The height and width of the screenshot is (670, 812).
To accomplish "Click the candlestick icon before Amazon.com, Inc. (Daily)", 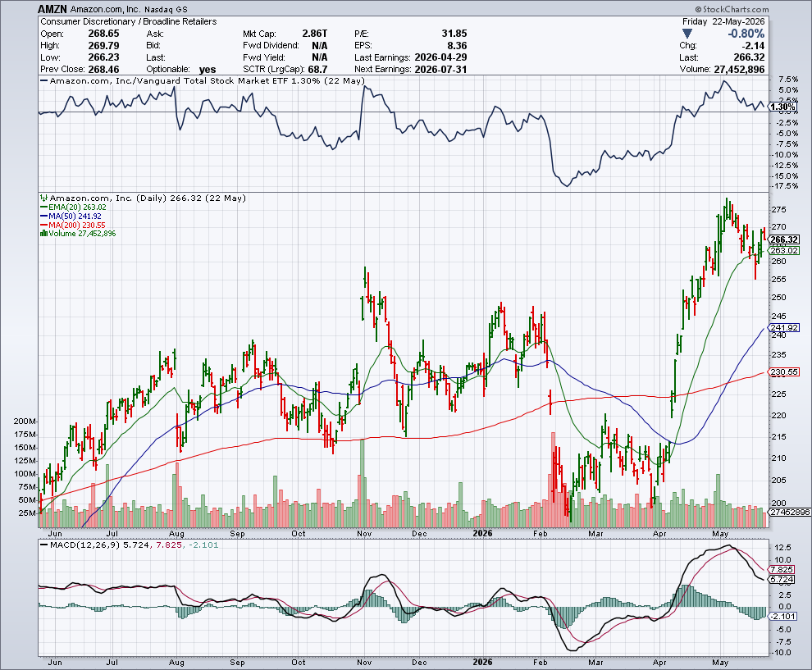I will coord(44,198).
